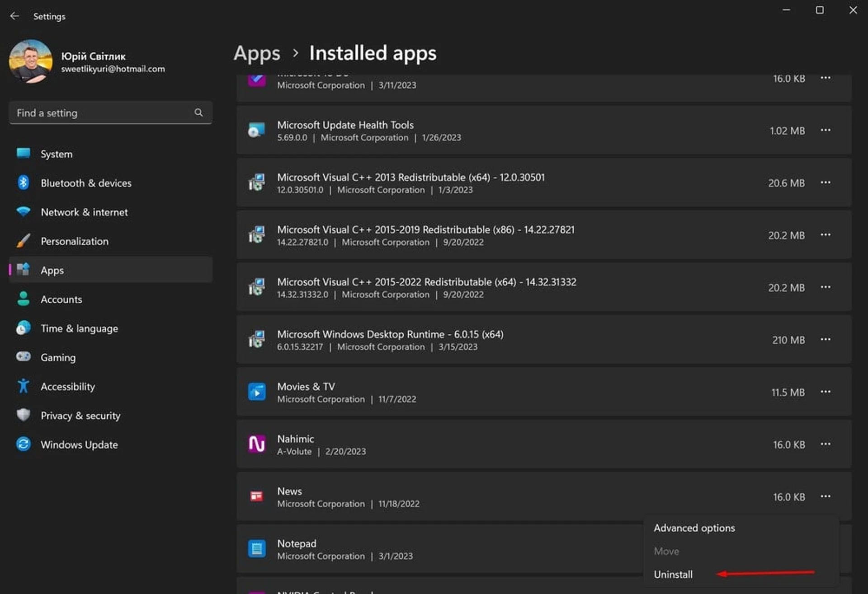Choose Advanced options in the context menu
This screenshot has width=868, height=594.
[x=741, y=528]
